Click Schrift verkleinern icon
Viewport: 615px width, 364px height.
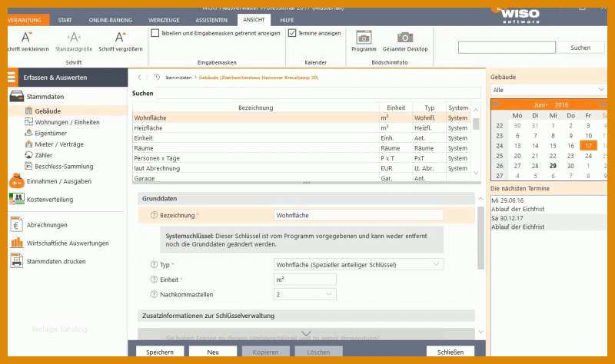[x=27, y=37]
